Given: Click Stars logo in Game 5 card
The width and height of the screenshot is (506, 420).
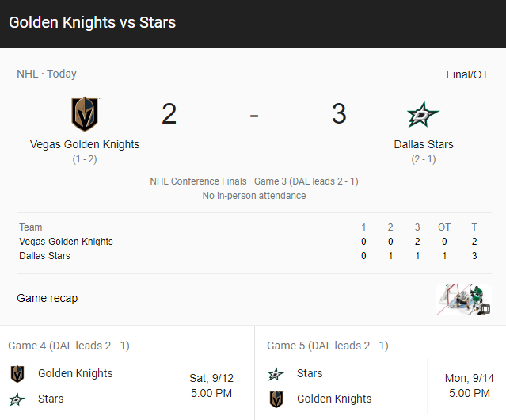Looking at the screenshot, I should [276, 374].
